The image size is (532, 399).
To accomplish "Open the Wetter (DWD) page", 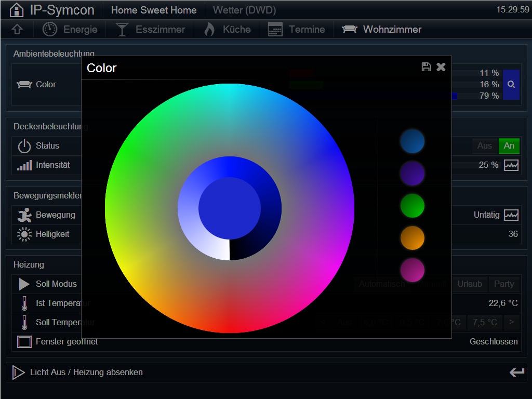I will [244, 10].
